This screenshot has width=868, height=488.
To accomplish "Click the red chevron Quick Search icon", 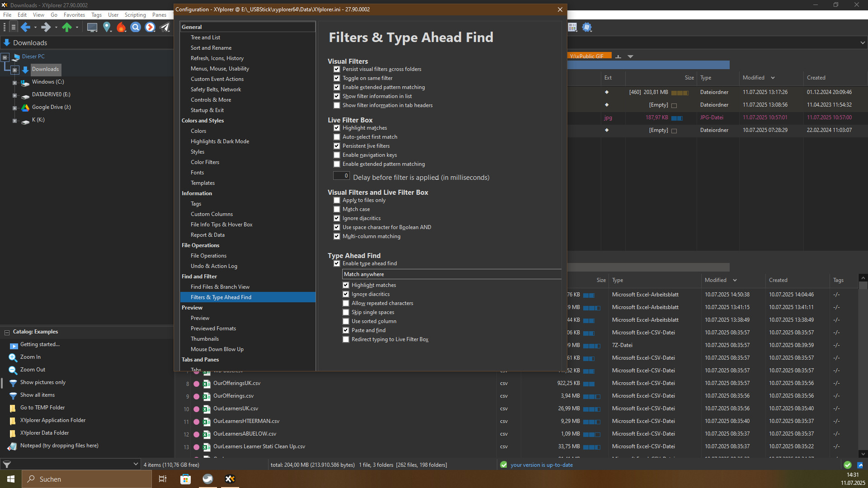I will pyautogui.click(x=150, y=28).
